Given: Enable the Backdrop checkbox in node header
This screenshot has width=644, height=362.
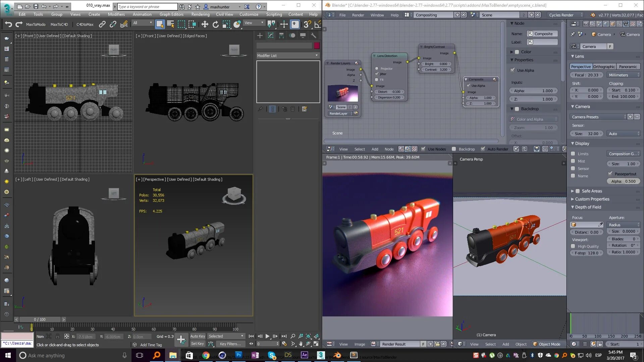Looking at the screenshot, I should coord(454,149).
